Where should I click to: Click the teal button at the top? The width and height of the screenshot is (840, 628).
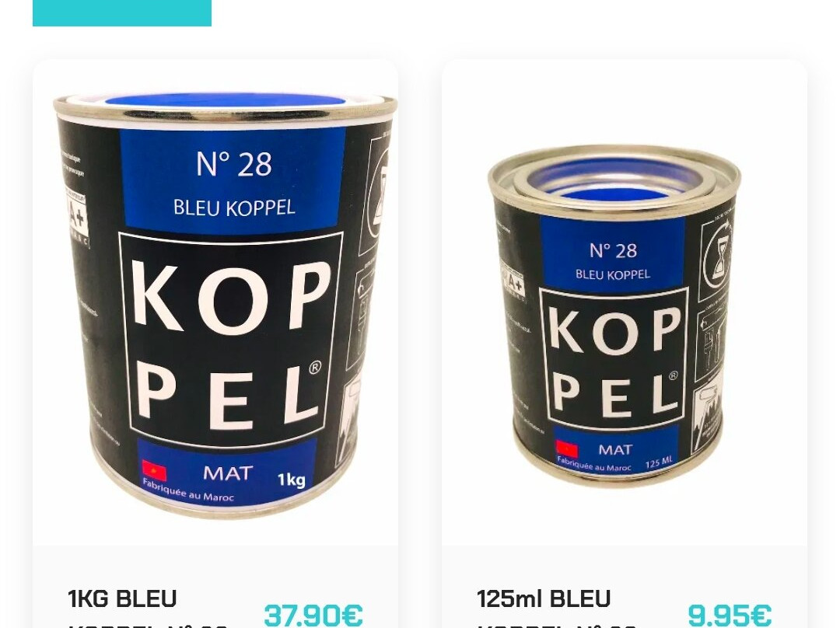pos(121,13)
